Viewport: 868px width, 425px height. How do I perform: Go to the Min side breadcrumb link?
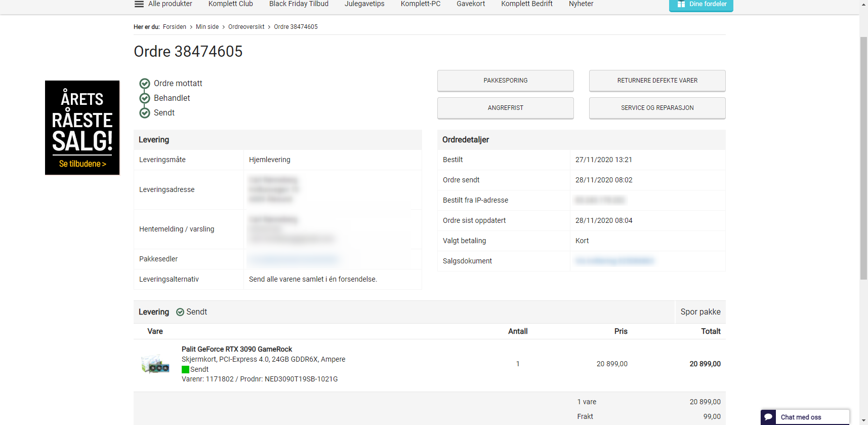click(208, 27)
